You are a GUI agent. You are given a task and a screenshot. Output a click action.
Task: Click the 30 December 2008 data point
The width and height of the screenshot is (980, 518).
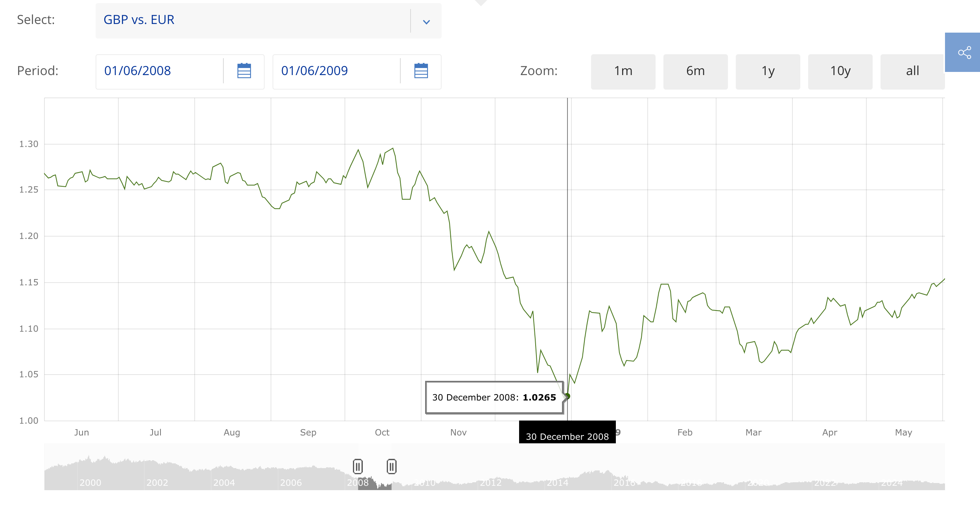point(567,396)
